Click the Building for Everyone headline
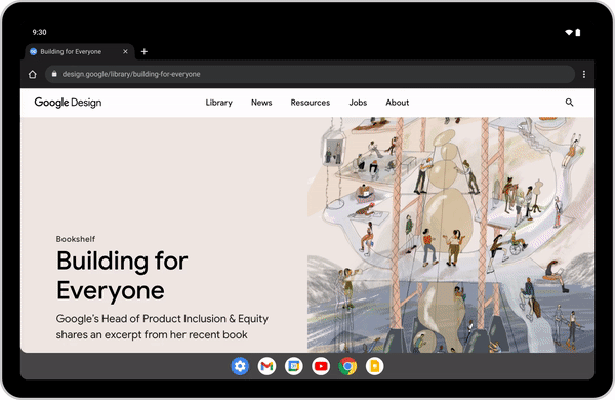This screenshot has height=400, width=615. (122, 275)
